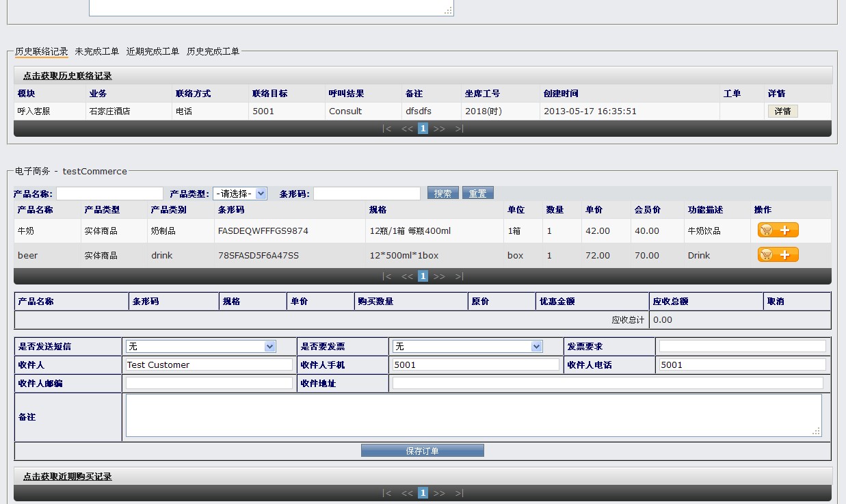Switch to the 未完成工单 tab
The image size is (846, 504).
click(x=96, y=51)
